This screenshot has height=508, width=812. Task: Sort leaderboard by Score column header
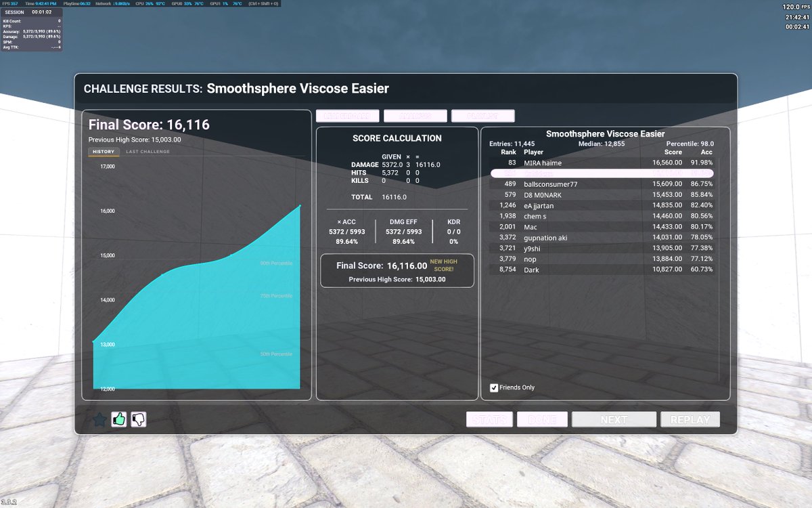pyautogui.click(x=673, y=152)
